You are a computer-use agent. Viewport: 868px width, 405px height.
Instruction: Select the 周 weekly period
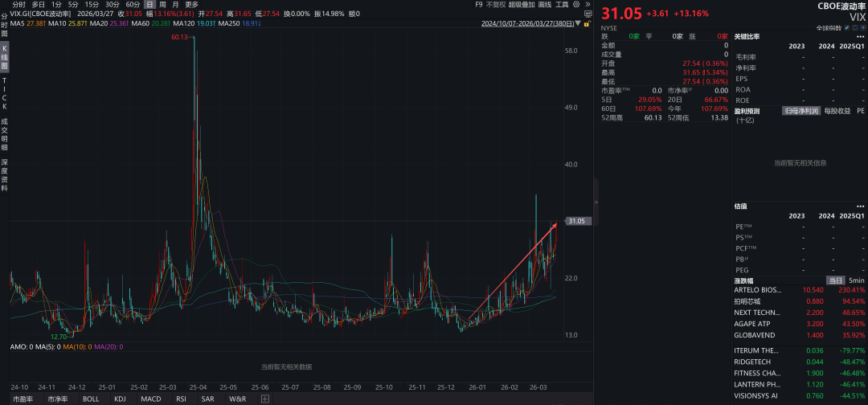[x=162, y=5]
